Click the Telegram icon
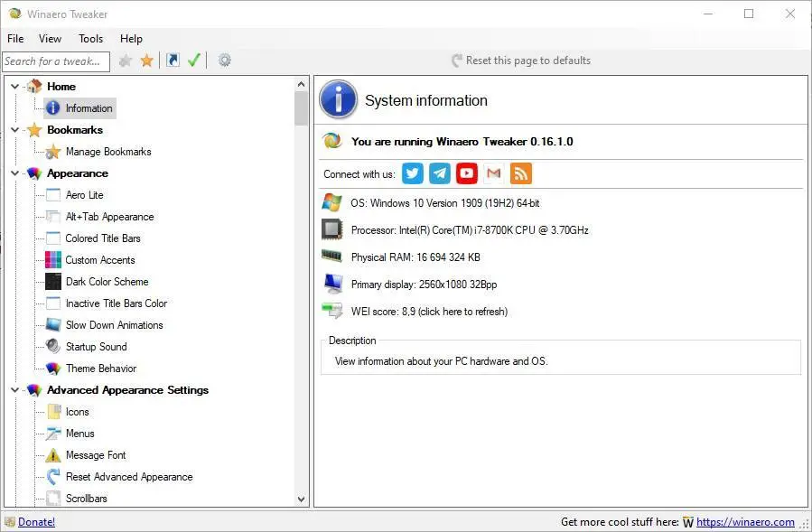Image resolution: width=812 pixels, height=532 pixels. (x=440, y=173)
